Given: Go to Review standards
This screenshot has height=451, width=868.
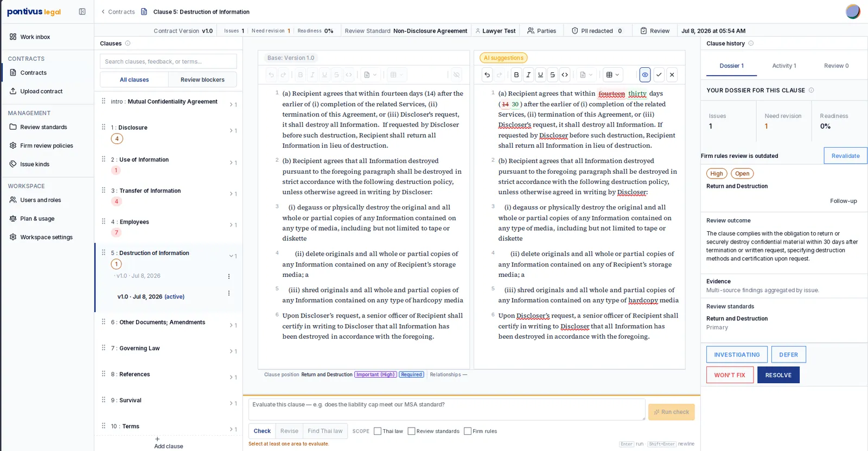Looking at the screenshot, I should pos(43,127).
